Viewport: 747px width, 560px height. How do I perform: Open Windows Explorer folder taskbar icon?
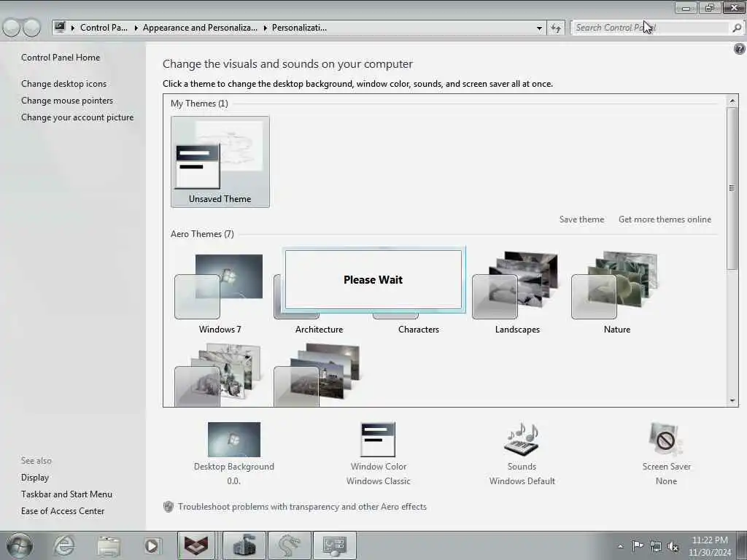[108, 545]
